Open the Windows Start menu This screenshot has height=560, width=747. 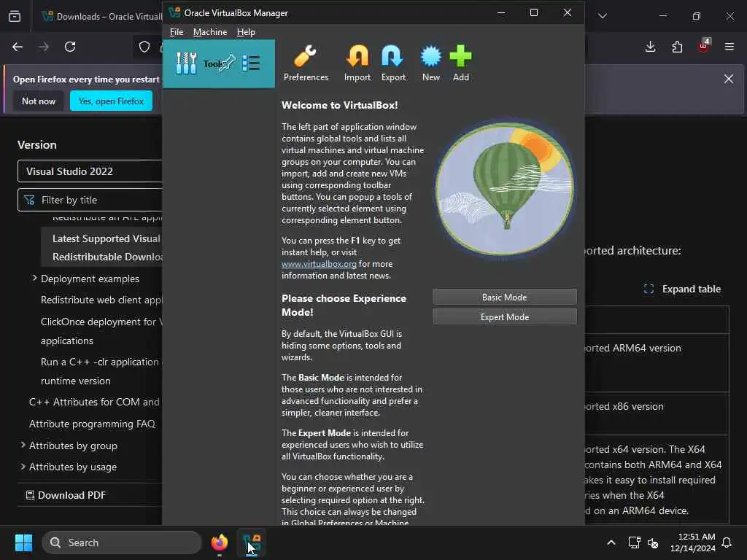23,542
